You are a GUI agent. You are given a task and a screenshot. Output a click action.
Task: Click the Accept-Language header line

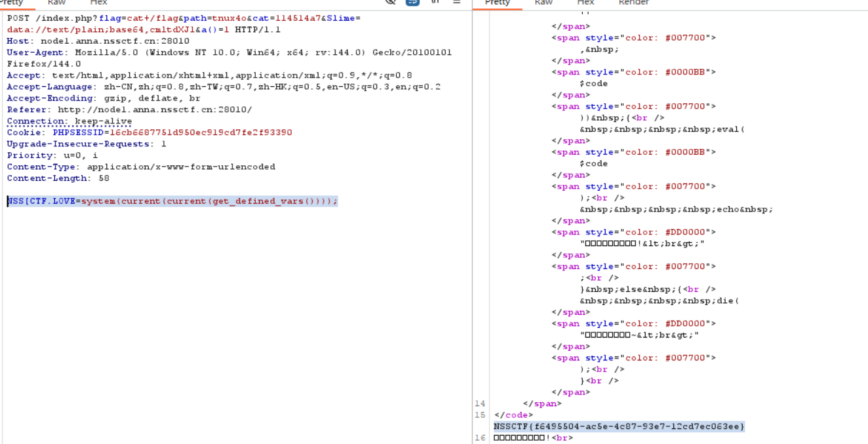224,87
